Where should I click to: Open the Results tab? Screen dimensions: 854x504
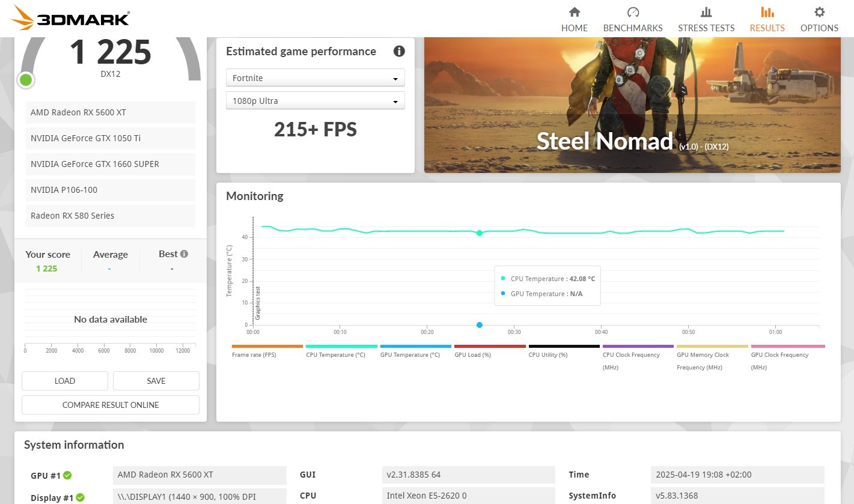tap(767, 19)
